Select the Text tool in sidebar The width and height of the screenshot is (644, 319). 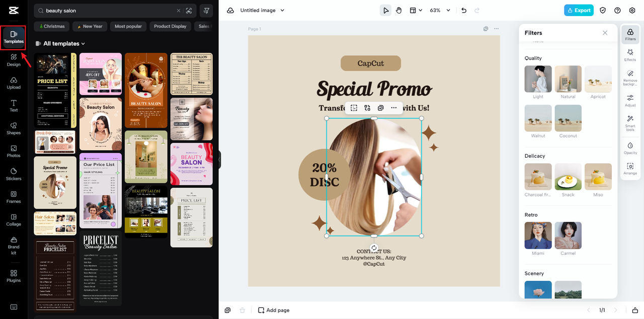point(14,105)
